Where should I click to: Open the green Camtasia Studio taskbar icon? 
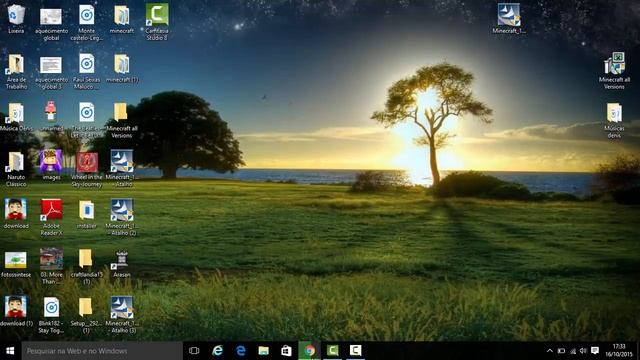tap(332, 351)
